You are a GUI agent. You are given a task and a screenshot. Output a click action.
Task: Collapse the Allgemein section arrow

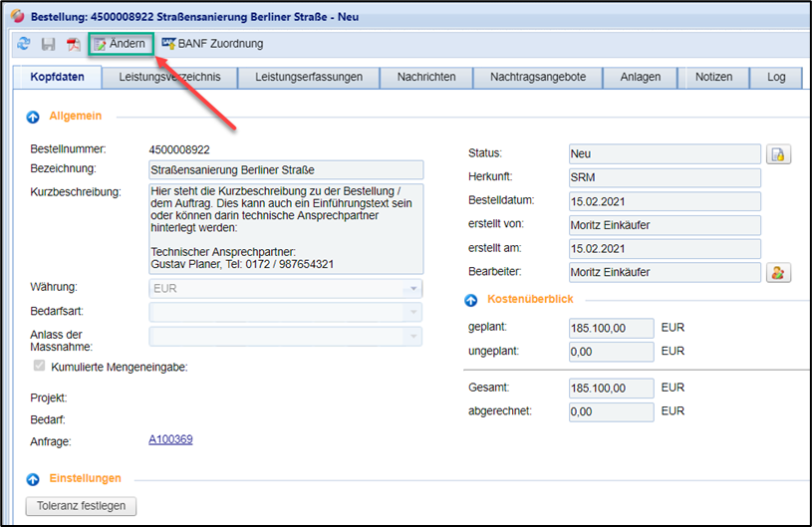point(33,117)
